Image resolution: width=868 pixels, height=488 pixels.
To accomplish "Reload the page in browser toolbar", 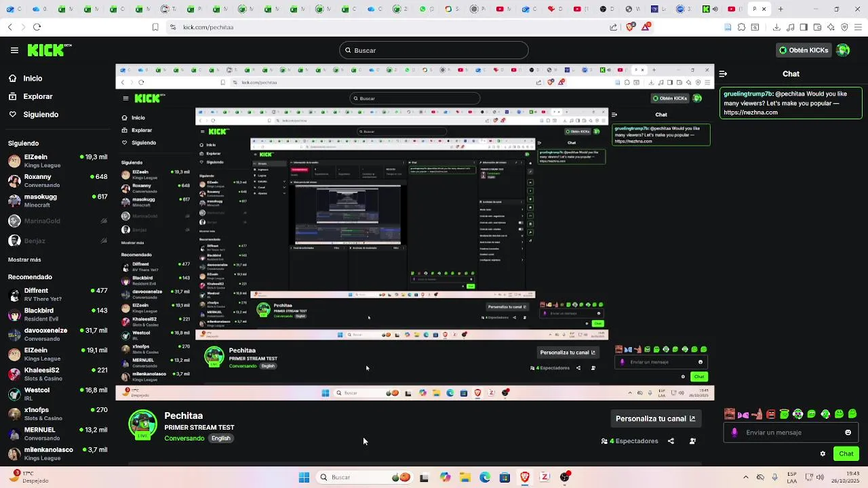I will point(37,27).
